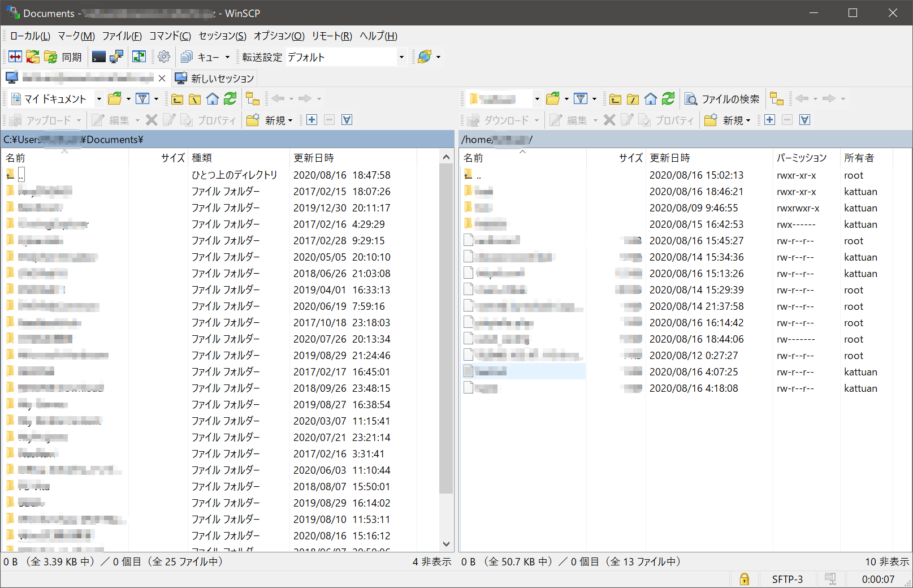Screen dimensions: 913x588
Task: Sort local list by 名前 column
Action: pyautogui.click(x=65, y=158)
